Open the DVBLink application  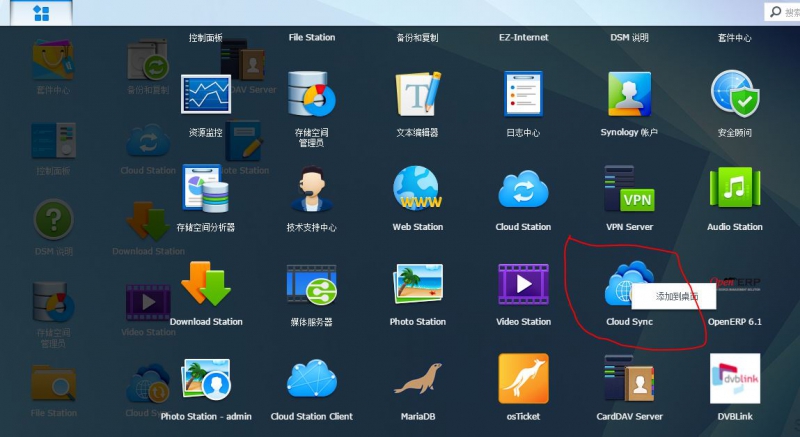734,381
